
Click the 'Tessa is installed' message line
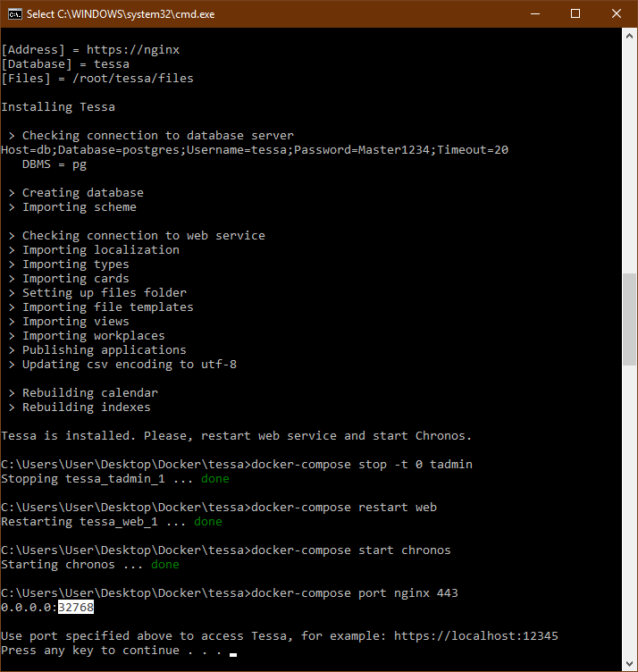click(x=237, y=435)
